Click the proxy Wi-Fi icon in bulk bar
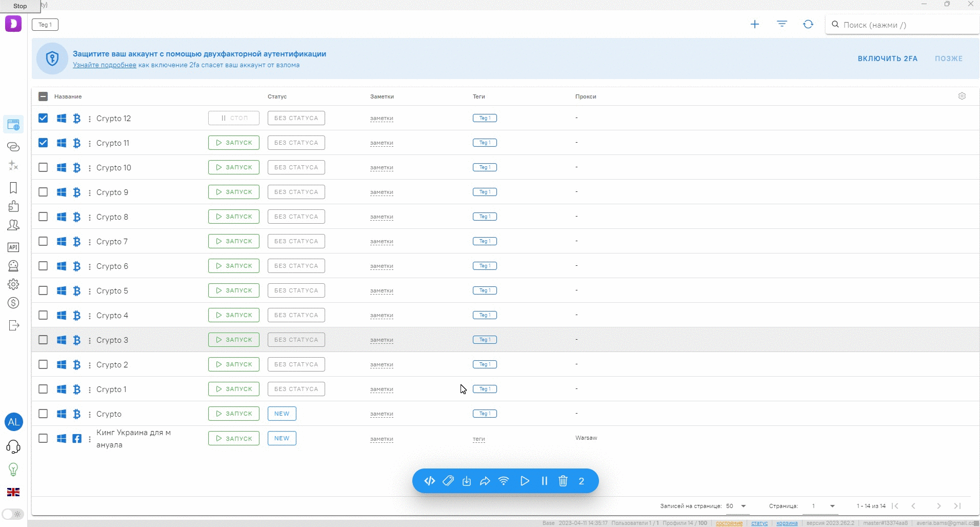 504,481
